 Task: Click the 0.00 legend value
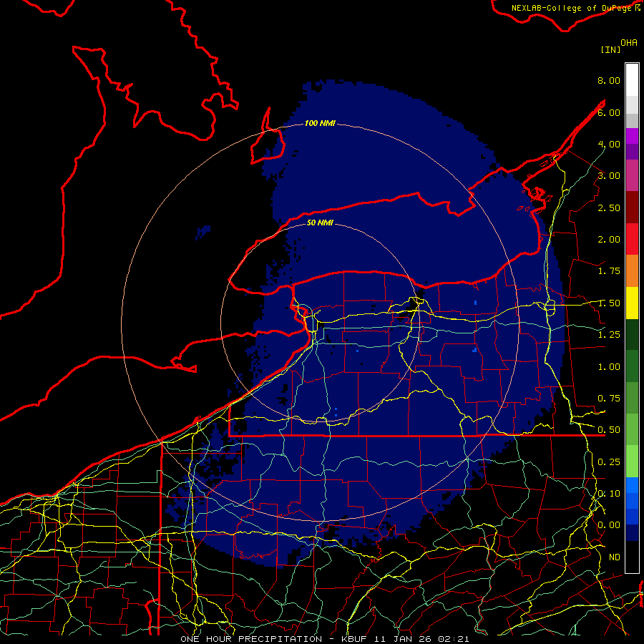[x=609, y=525]
